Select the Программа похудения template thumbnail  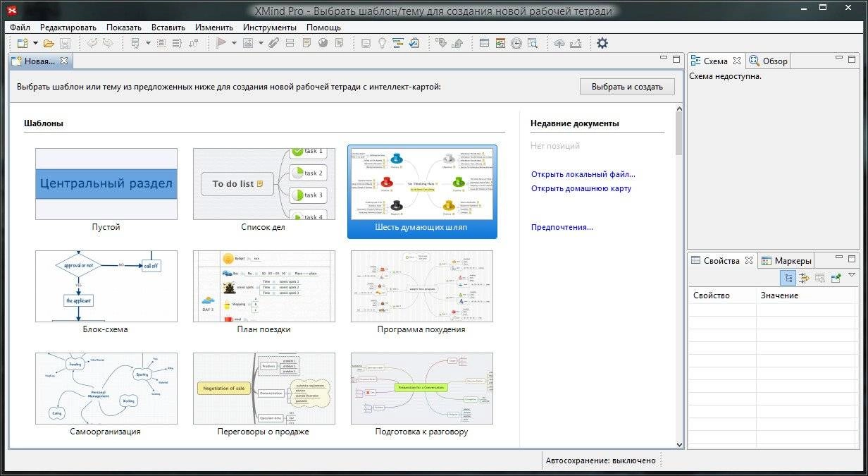(422, 286)
